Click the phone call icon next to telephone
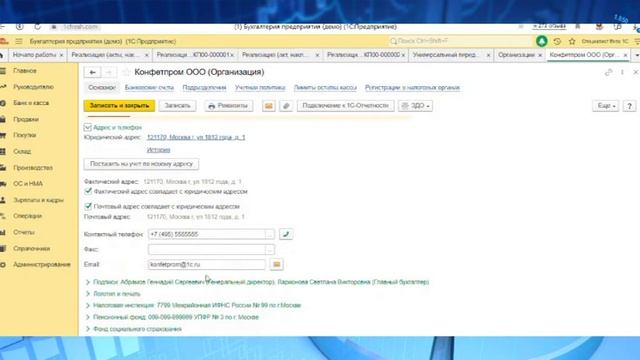640x360 pixels. pos(286,234)
